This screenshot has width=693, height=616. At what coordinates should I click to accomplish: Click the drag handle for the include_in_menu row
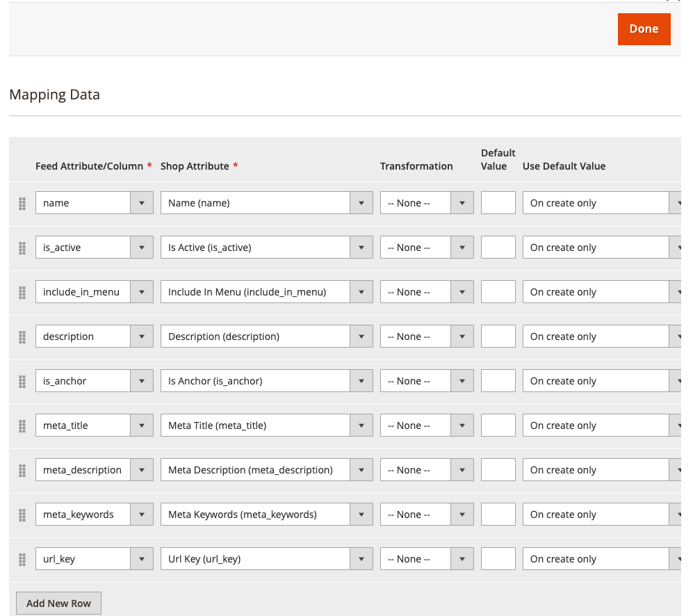pyautogui.click(x=22, y=292)
